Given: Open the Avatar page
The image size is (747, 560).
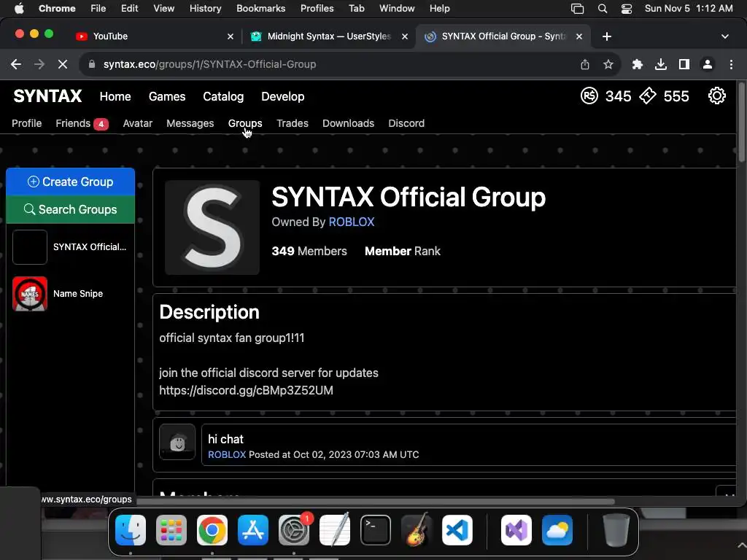Looking at the screenshot, I should (138, 123).
